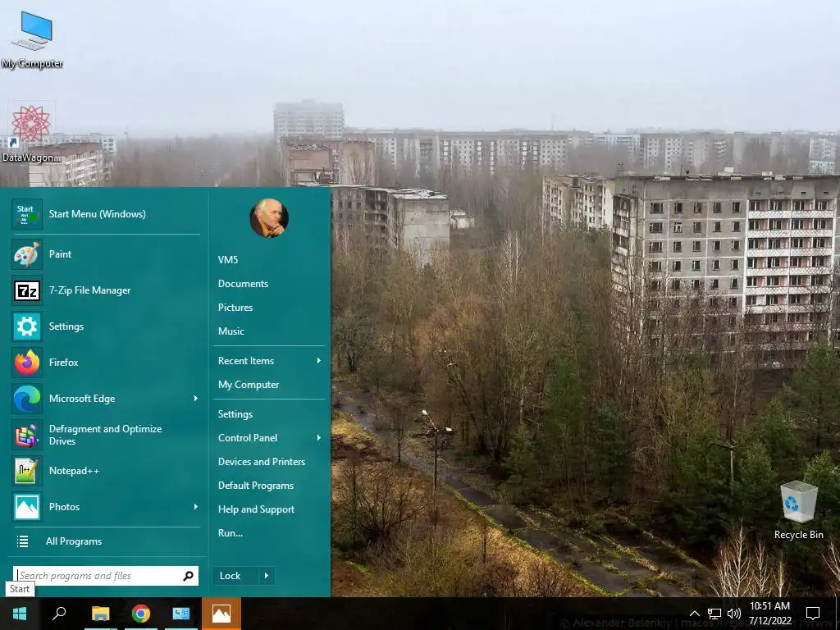Switch to the Photos app on taskbar
Screen dimensions: 840x630
coord(221,614)
